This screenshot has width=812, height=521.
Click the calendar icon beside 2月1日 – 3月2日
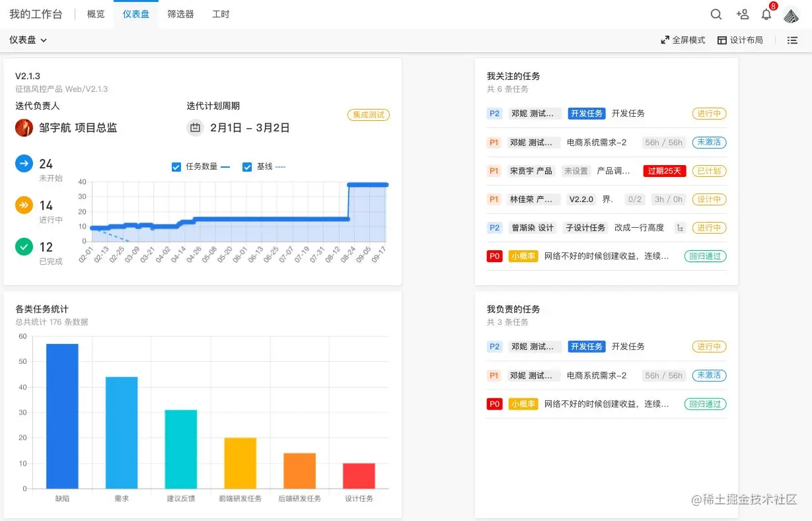pos(195,128)
